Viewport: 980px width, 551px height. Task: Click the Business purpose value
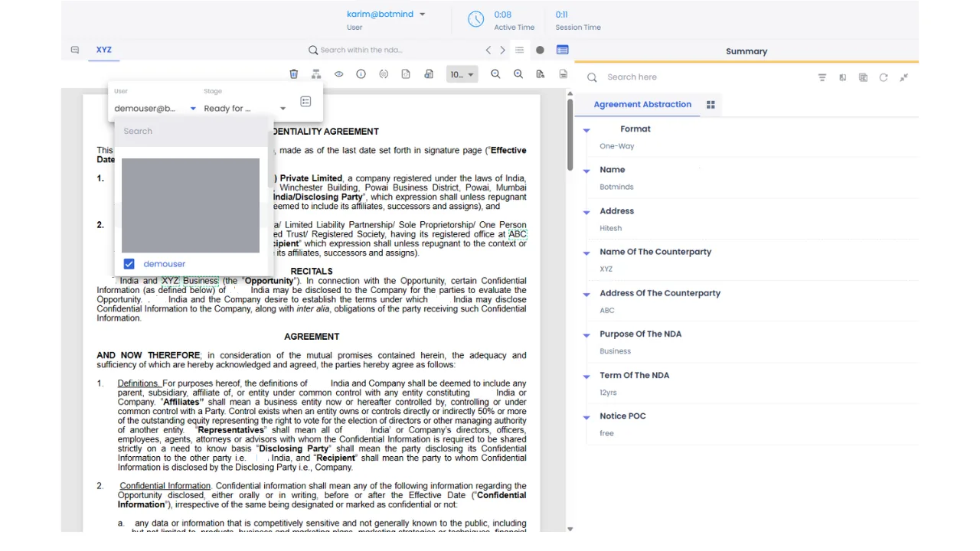tap(616, 351)
